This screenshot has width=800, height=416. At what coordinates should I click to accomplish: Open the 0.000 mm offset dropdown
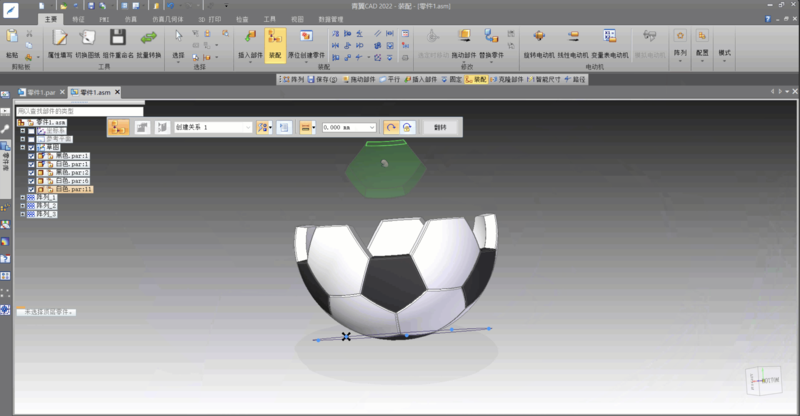pyautogui.click(x=372, y=128)
